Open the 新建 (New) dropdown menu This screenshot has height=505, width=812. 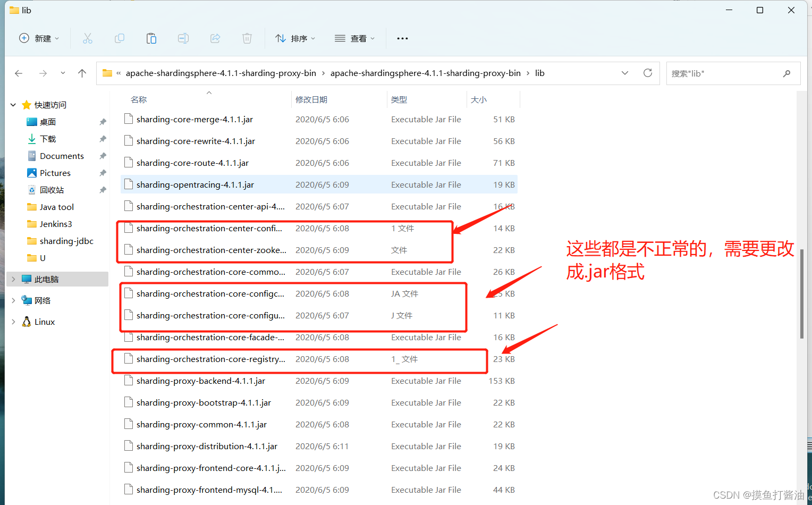pyautogui.click(x=39, y=38)
